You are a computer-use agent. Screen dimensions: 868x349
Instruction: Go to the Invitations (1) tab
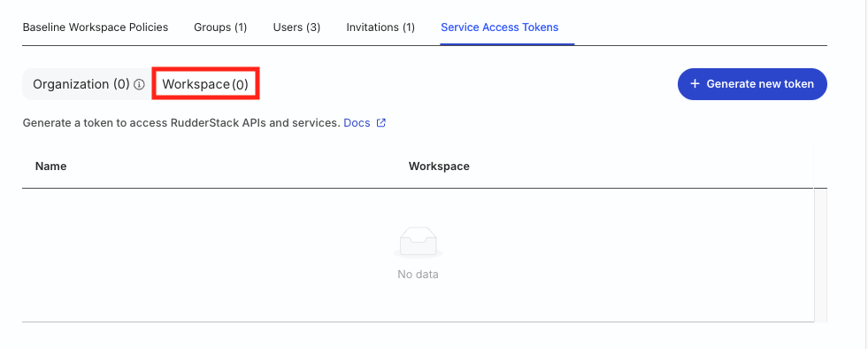pos(380,27)
